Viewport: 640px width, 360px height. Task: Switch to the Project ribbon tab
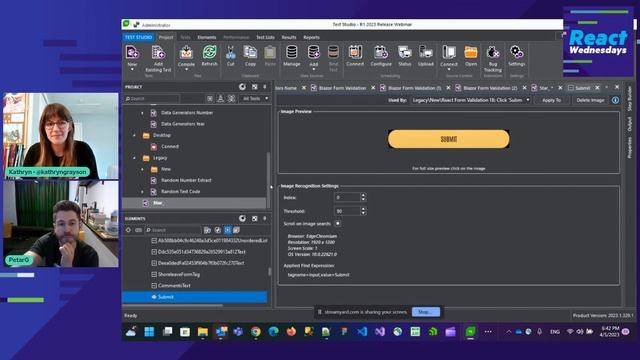coord(166,37)
